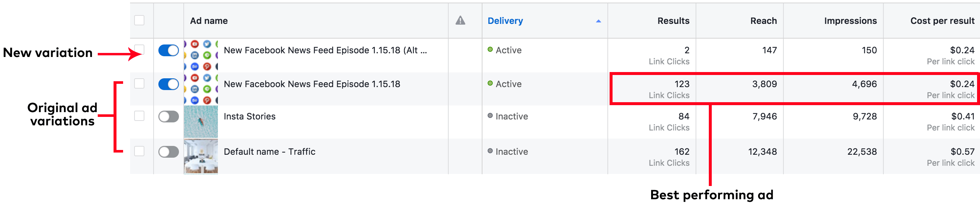Viewport: 980px width, 204px height.
Task: Tick the Default name - Traffic checkbox
Action: [x=139, y=151]
